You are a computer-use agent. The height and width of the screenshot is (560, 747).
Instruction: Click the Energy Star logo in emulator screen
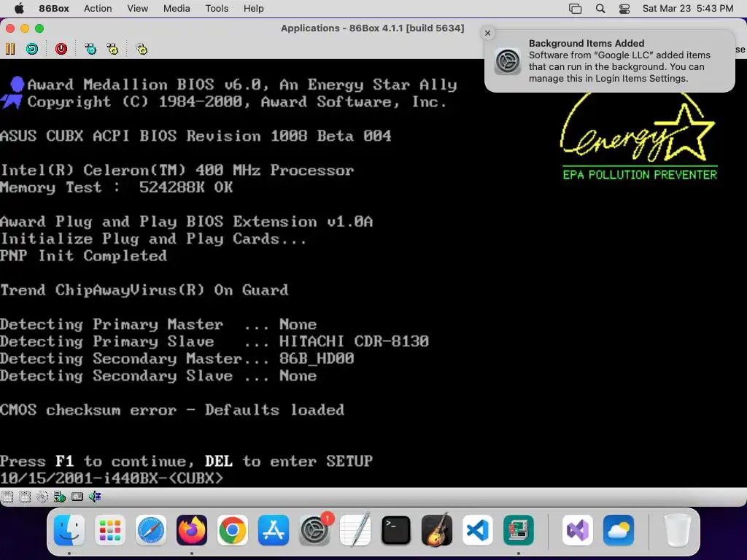pyautogui.click(x=638, y=137)
